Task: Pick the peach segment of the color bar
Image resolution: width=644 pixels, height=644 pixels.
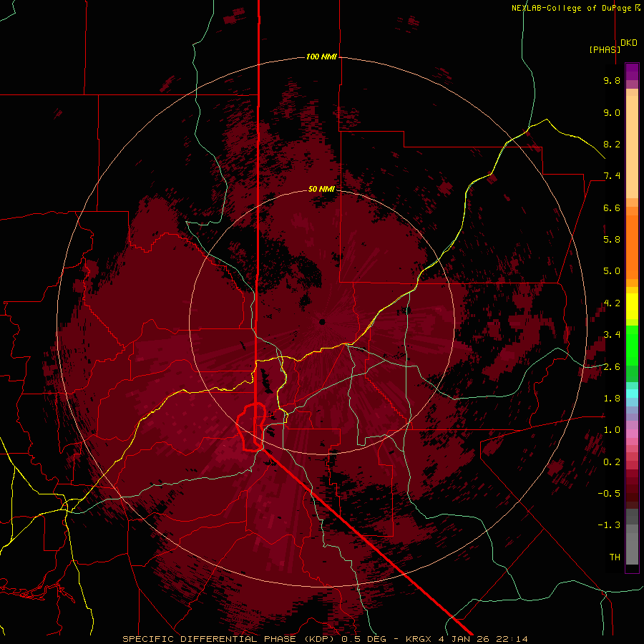Action: pos(632,147)
